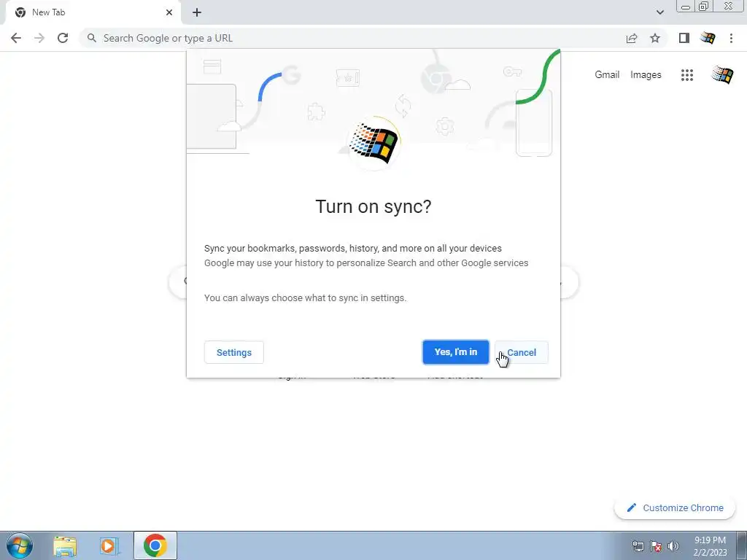
Task: Close the New Tab tab
Action: pyautogui.click(x=169, y=12)
